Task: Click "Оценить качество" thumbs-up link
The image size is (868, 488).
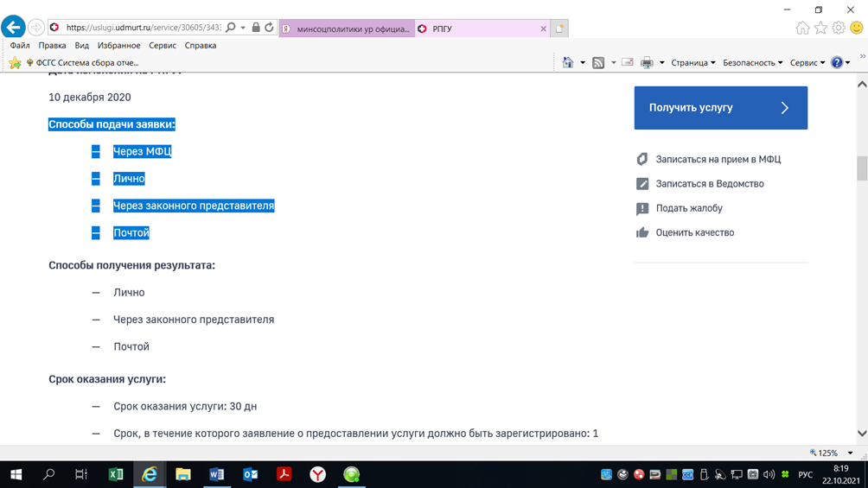Action: pos(694,232)
